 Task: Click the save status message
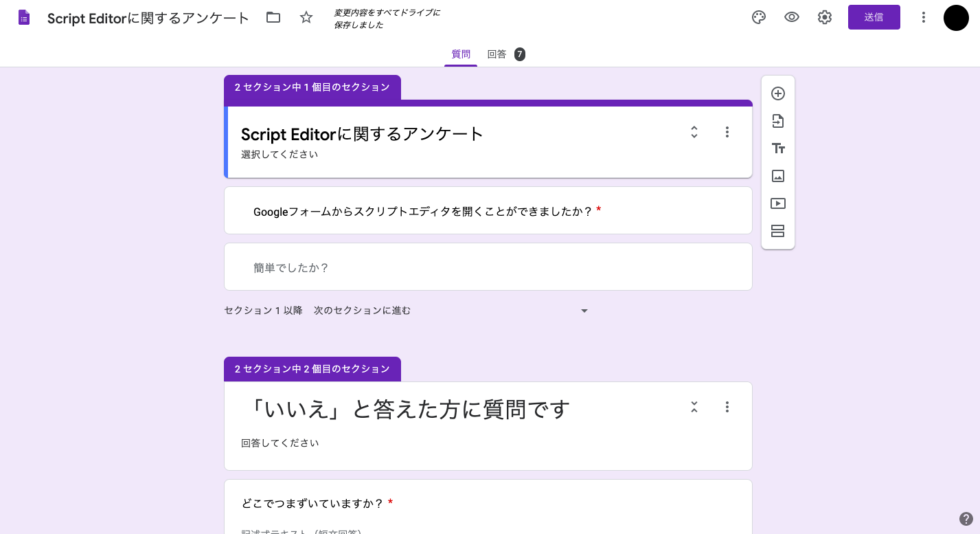pyautogui.click(x=387, y=19)
